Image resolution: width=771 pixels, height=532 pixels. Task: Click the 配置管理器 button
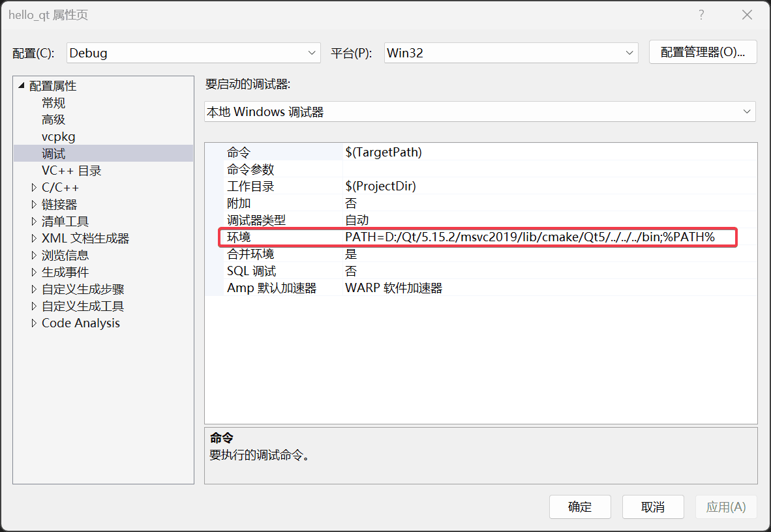point(703,52)
